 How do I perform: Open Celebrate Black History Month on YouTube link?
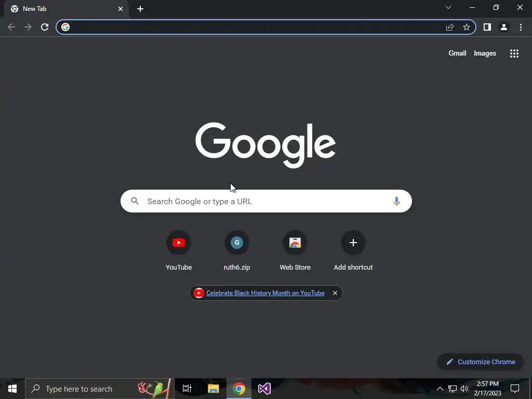[x=265, y=293]
